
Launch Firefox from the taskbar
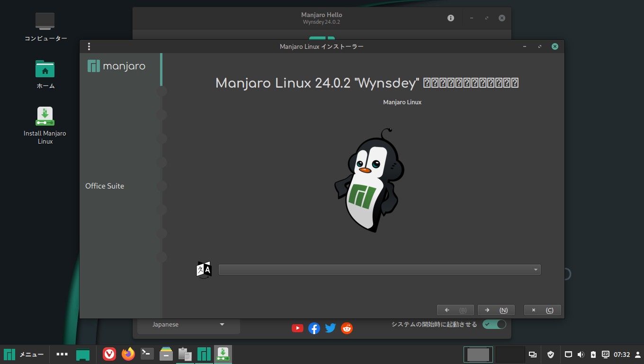point(128,354)
